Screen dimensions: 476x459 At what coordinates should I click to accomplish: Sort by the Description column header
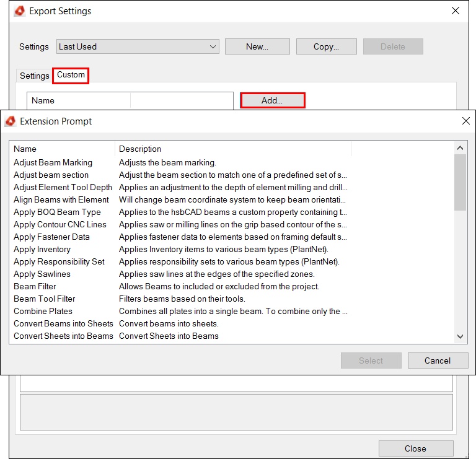pos(233,149)
